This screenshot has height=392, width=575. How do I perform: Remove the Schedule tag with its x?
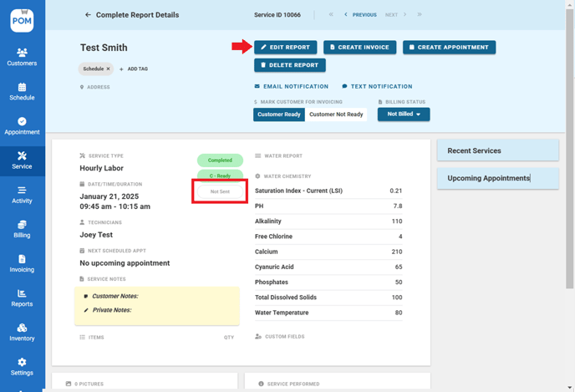(x=108, y=69)
